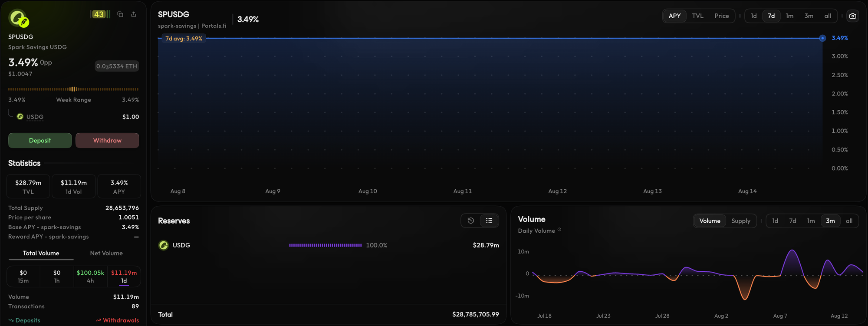Open the Net Volume tab
Image resolution: width=868 pixels, height=326 pixels.
pos(106,253)
